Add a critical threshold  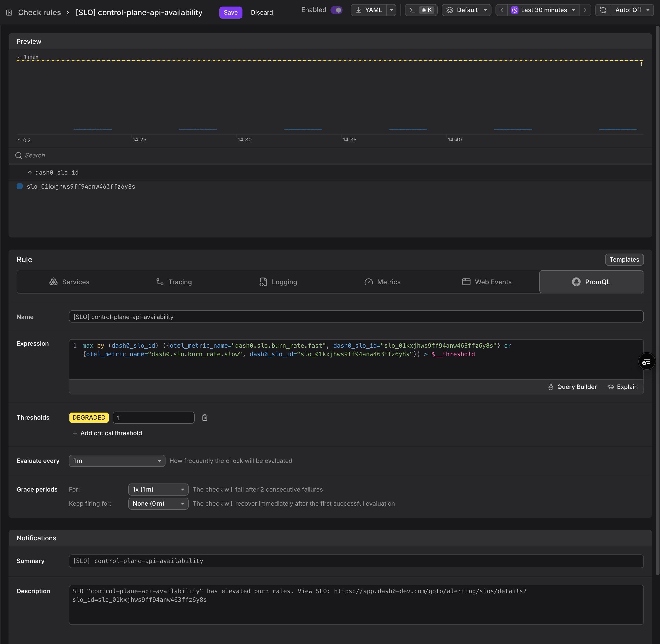pos(107,433)
